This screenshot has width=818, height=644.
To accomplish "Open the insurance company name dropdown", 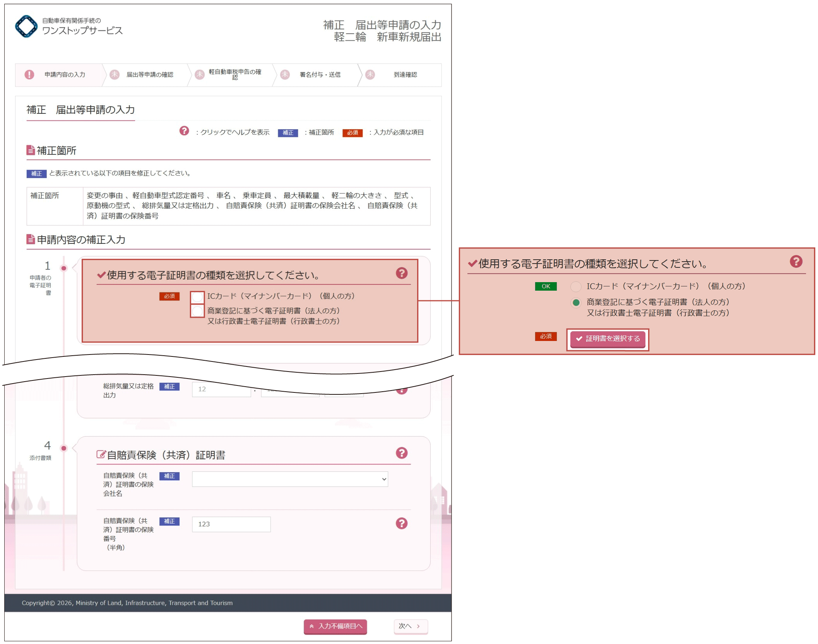I will coord(289,479).
